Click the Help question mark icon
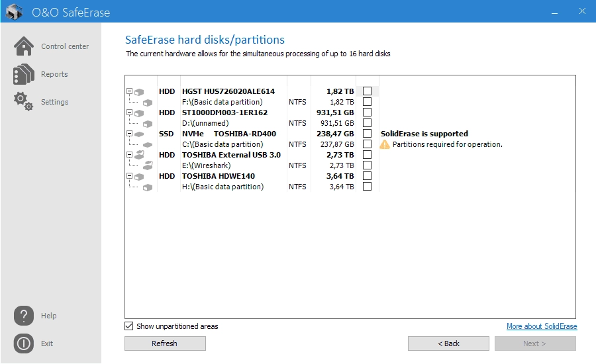The height and width of the screenshot is (364, 596). (24, 316)
